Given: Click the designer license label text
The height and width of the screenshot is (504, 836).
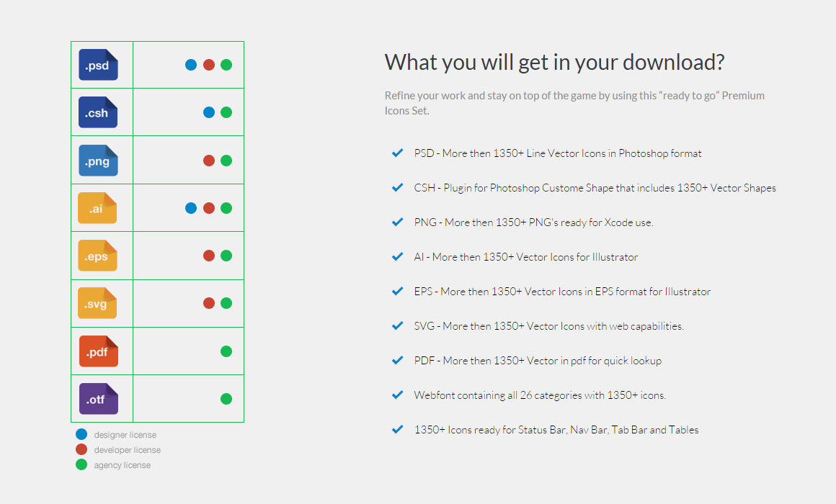Looking at the screenshot, I should (x=125, y=435).
